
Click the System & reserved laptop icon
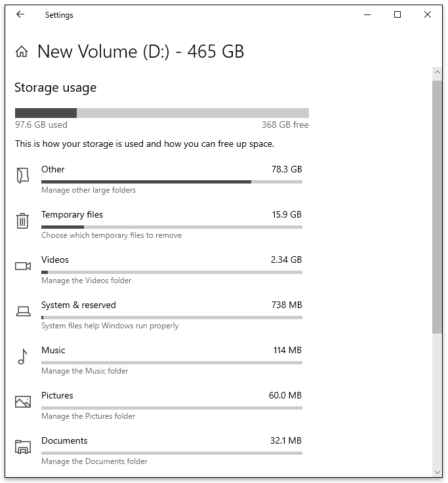tap(23, 311)
